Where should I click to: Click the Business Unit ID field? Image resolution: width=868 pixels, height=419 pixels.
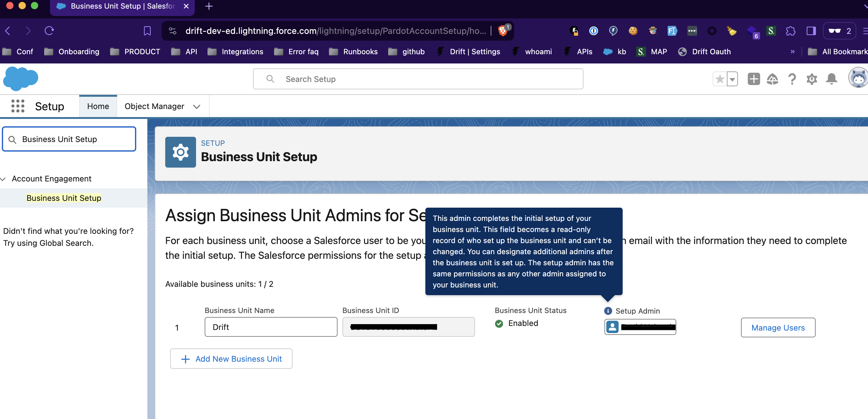pyautogui.click(x=408, y=327)
